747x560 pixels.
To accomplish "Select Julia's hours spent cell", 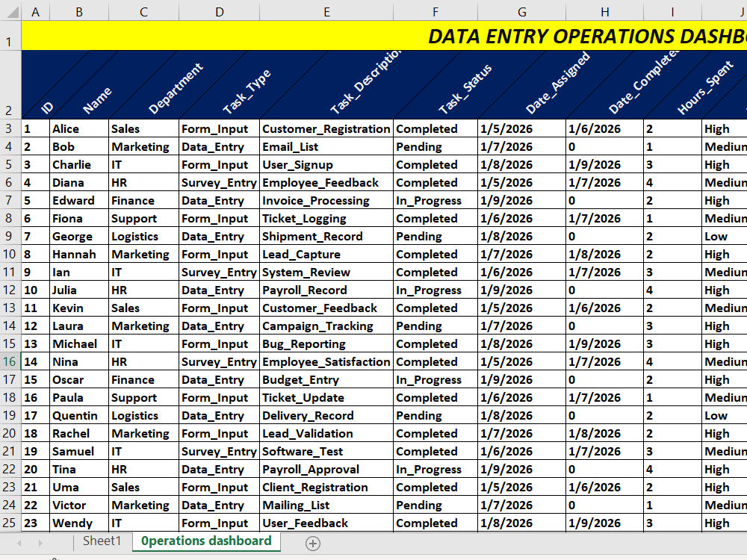I will pyautogui.click(x=672, y=290).
